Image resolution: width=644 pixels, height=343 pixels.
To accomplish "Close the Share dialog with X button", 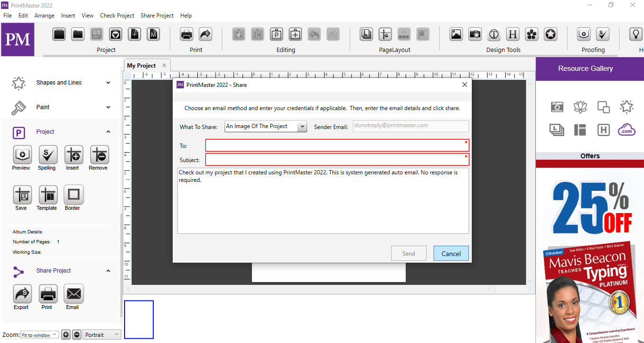I will click(464, 85).
